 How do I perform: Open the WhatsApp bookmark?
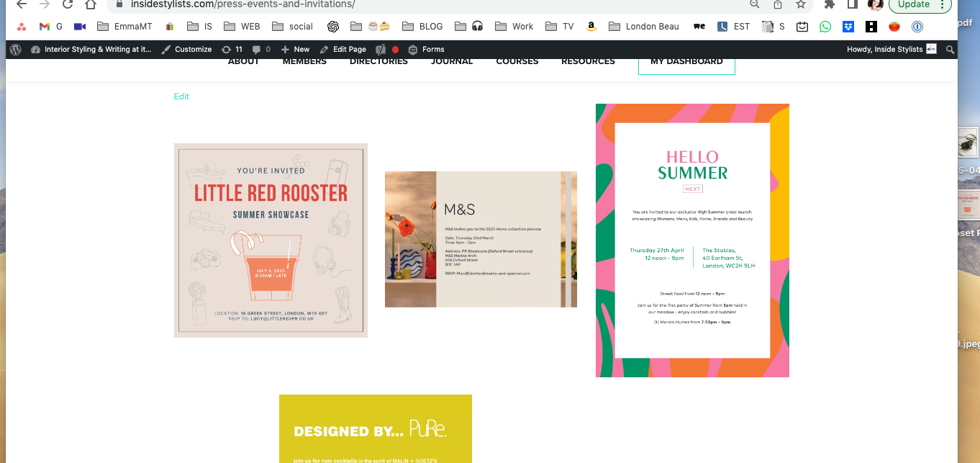[x=825, y=27]
